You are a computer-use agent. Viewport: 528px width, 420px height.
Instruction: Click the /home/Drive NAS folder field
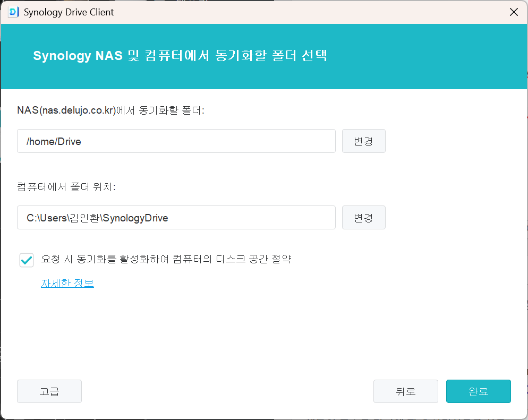coord(176,141)
